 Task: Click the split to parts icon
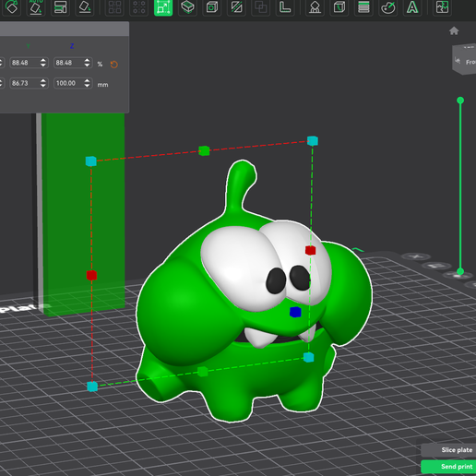138,7
